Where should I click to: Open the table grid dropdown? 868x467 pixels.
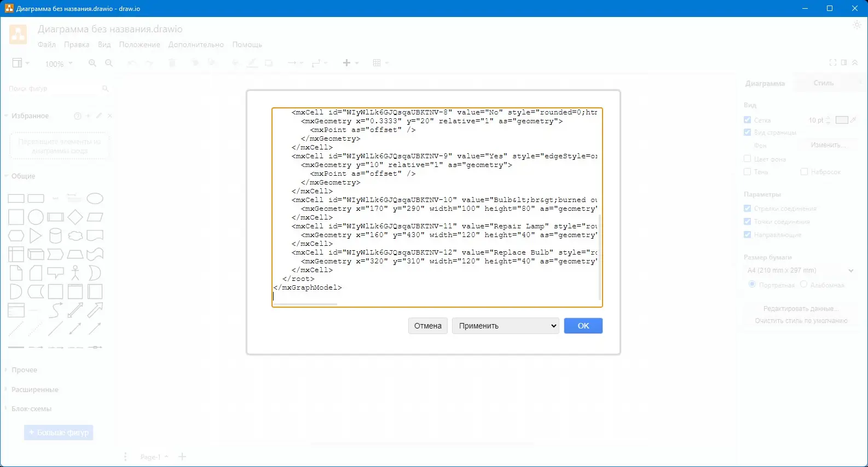click(x=380, y=63)
